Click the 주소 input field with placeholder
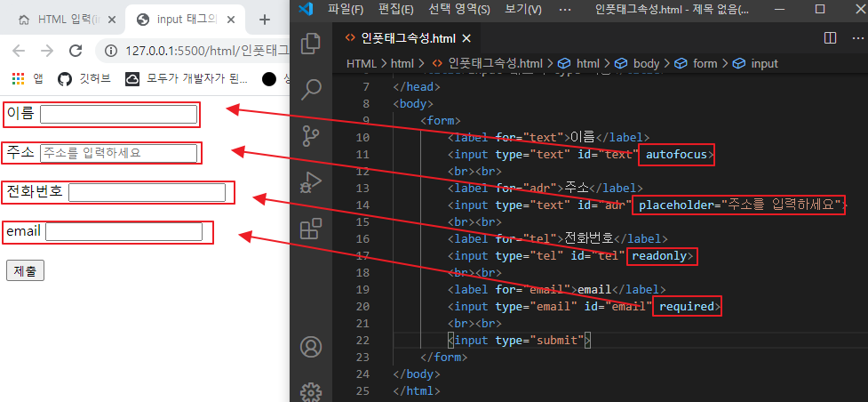Image resolution: width=868 pixels, height=402 pixels. click(118, 153)
